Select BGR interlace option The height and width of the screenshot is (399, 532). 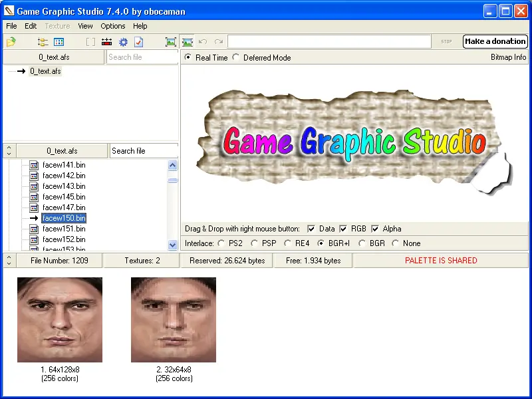pyautogui.click(x=362, y=243)
